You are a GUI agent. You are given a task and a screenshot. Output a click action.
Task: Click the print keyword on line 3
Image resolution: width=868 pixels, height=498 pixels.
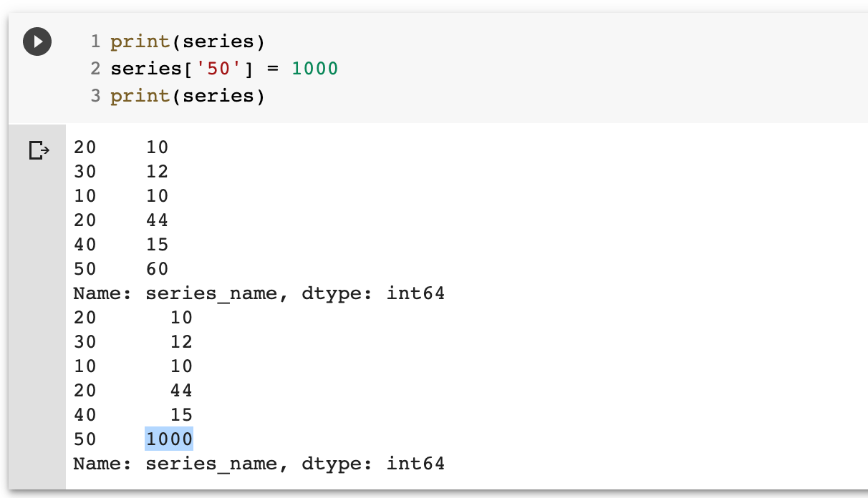coord(140,95)
